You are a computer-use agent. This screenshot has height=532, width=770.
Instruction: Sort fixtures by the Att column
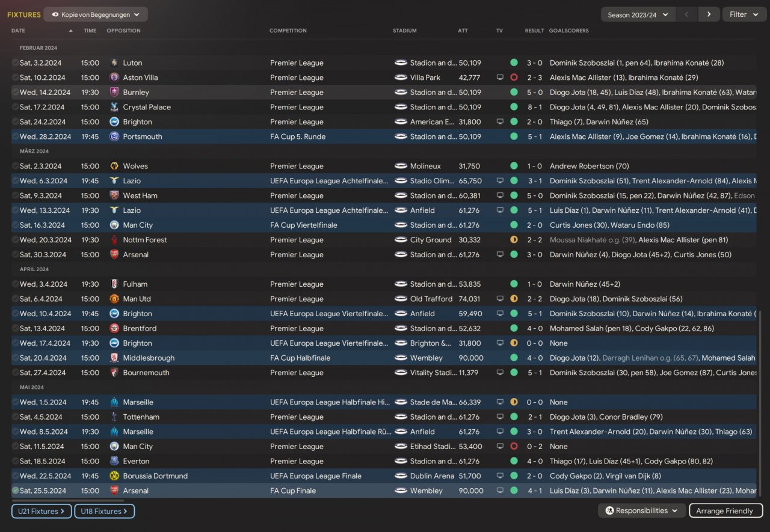click(463, 31)
